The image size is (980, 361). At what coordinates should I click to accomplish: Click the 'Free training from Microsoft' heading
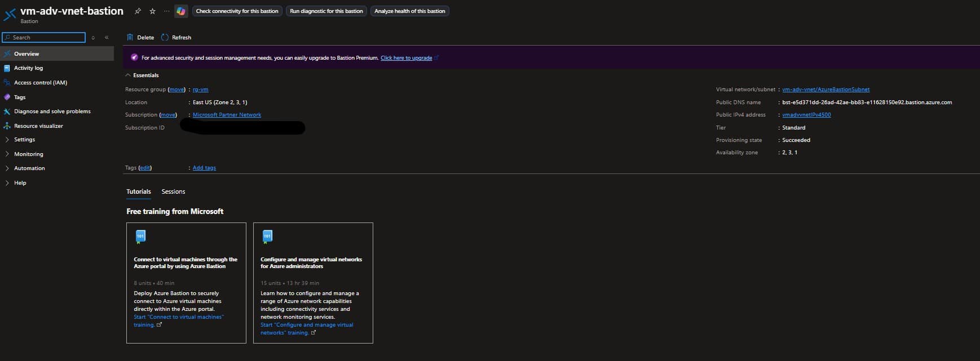click(x=175, y=211)
